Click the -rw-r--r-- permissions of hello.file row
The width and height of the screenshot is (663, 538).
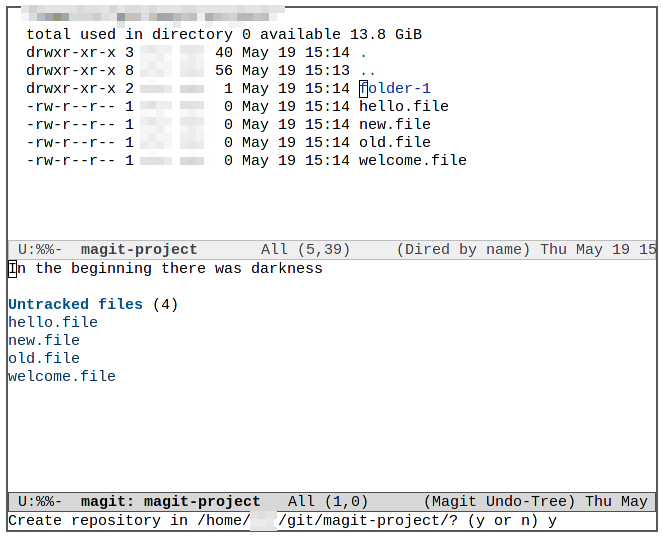click(x=71, y=106)
